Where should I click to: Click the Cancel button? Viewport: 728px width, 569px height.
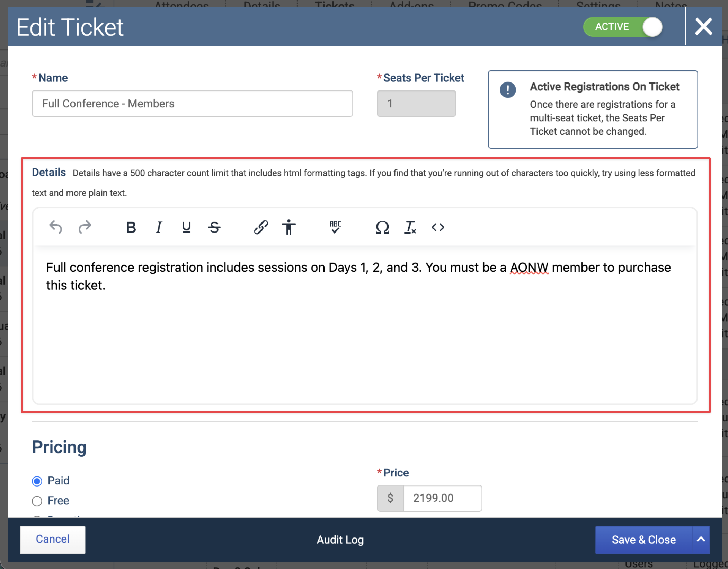53,539
